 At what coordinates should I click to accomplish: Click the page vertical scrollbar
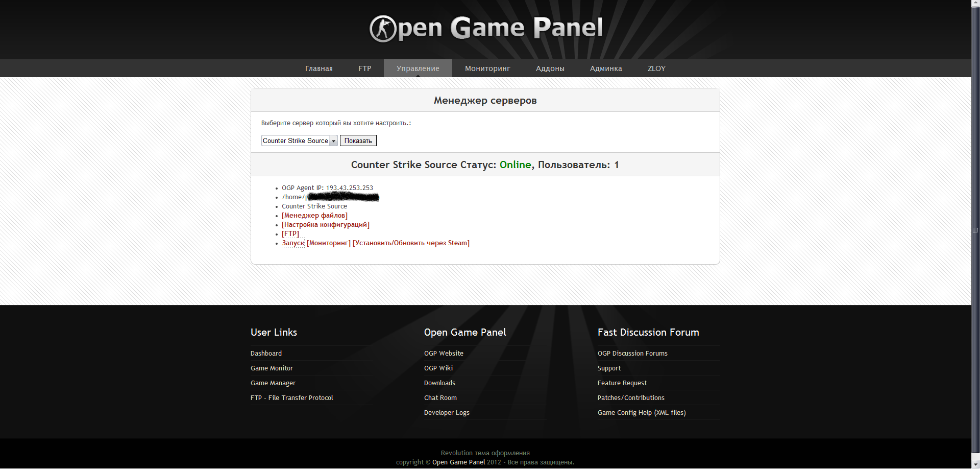pos(975,230)
